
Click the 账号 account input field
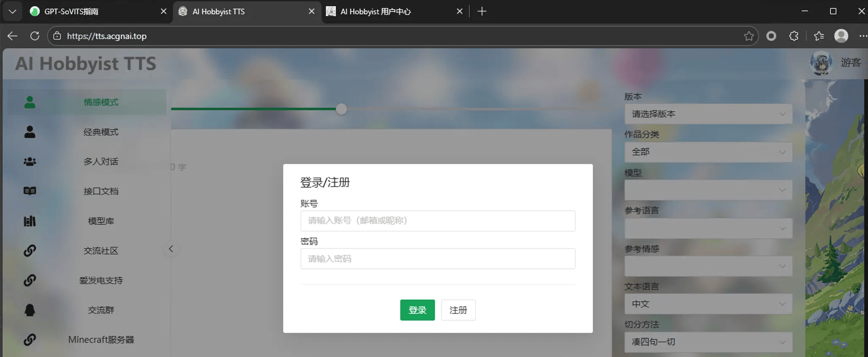click(x=437, y=221)
